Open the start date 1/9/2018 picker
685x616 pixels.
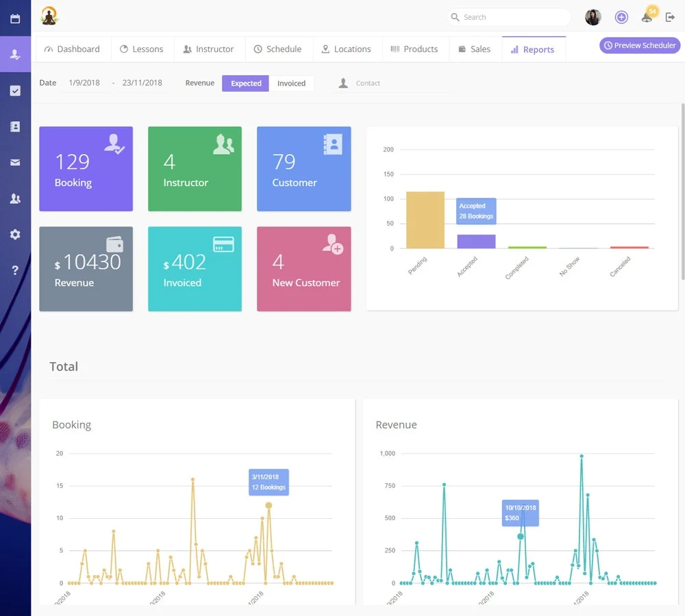tap(84, 83)
